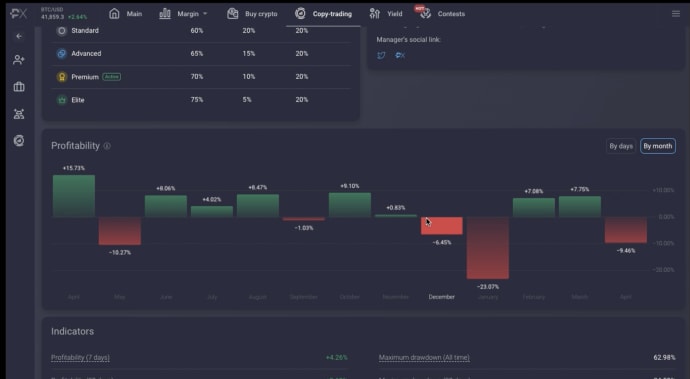Open the Main tab
The height and width of the screenshot is (379, 690).
(134, 14)
